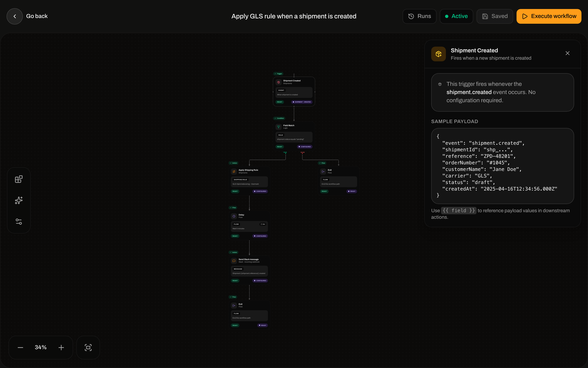Click the {{ field }} code snippet

(x=459, y=211)
